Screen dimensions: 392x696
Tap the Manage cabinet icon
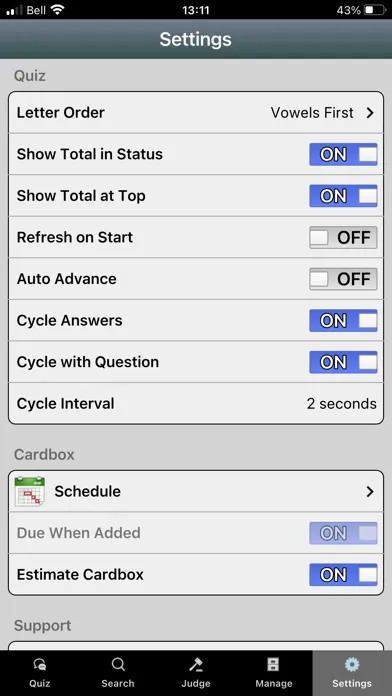273,664
